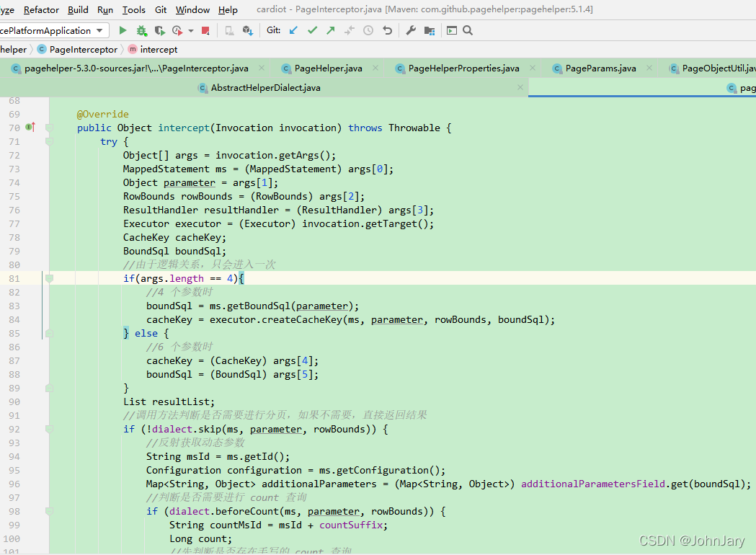Screen dimensions: 756x555
Task: Open the Git menu
Action: [160, 10]
